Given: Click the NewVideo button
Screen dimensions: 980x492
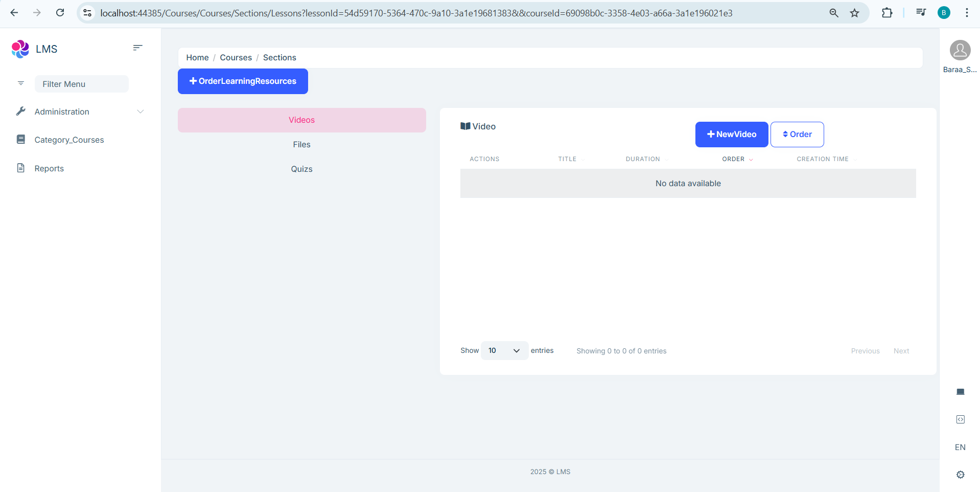Looking at the screenshot, I should tap(731, 134).
